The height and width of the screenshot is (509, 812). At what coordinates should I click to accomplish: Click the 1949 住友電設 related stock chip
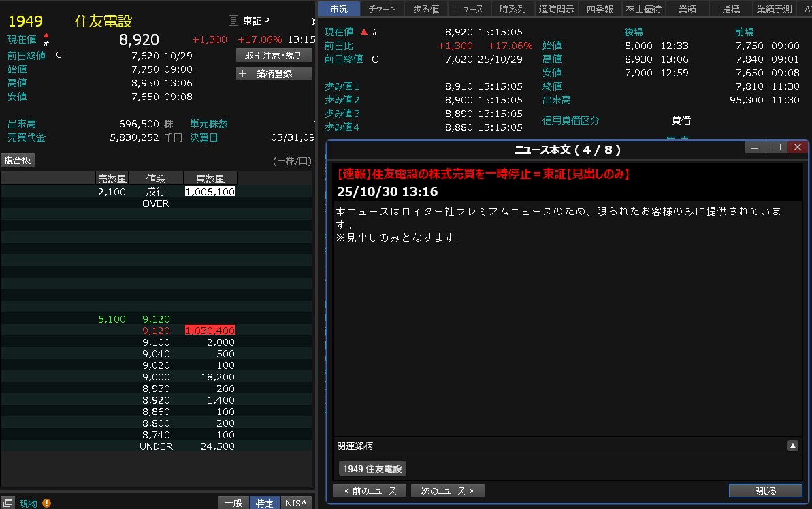(372, 468)
